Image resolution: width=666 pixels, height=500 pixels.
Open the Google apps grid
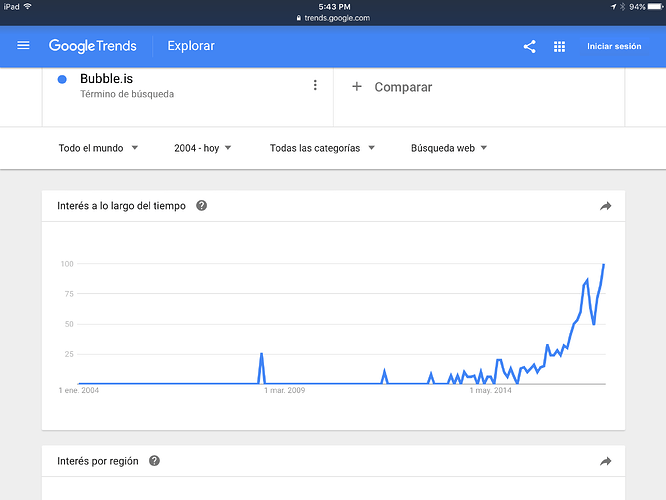559,46
